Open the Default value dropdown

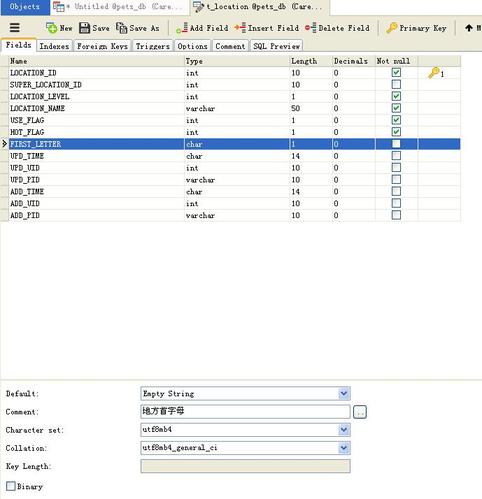[344, 393]
